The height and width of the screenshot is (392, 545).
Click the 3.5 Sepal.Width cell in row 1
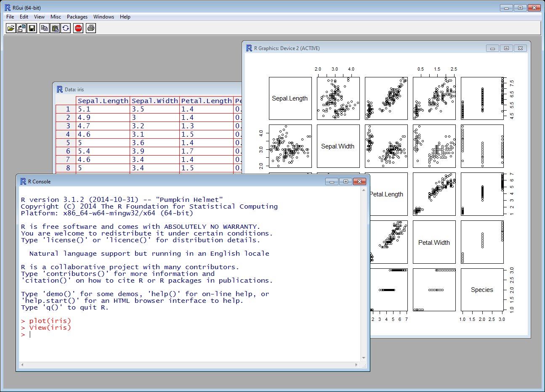coord(155,109)
